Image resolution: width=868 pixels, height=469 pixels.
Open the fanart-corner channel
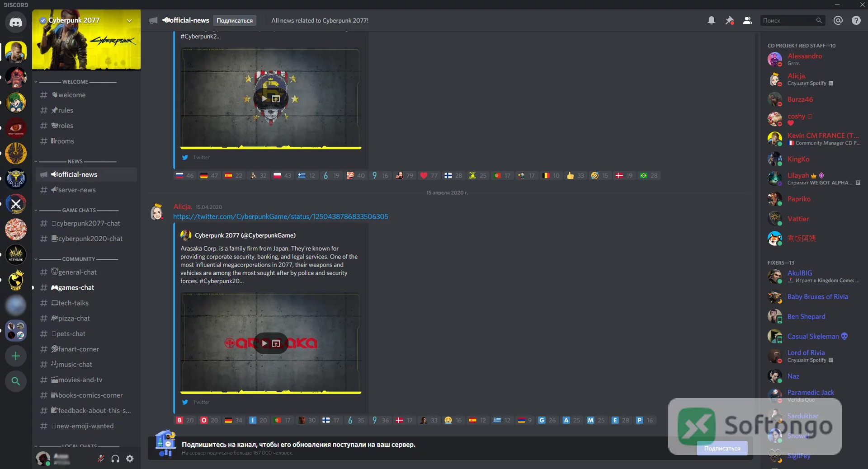pos(86,349)
